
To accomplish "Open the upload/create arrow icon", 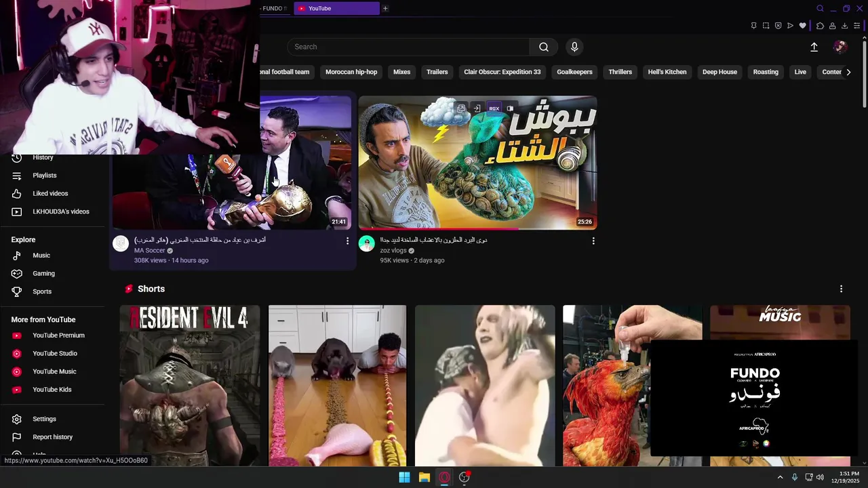I will 814,47.
